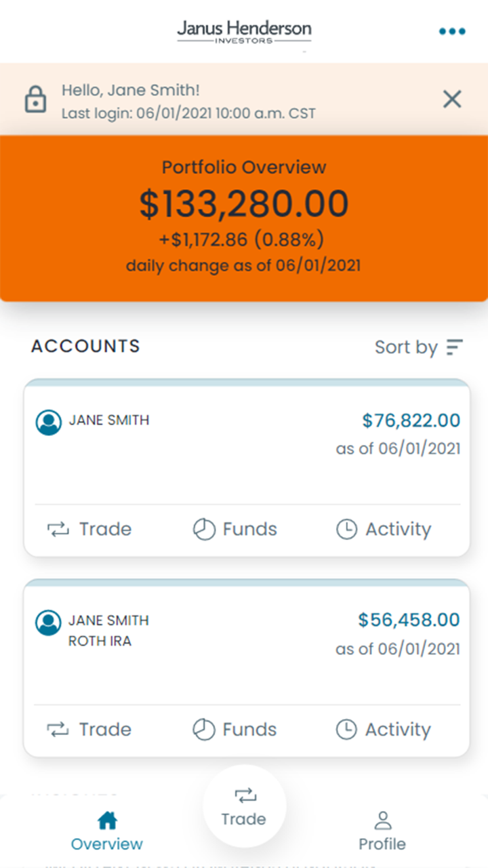Screen dimensions: 488x868
Task: Click the Roth IRA account avatar icon
Action: (49, 623)
